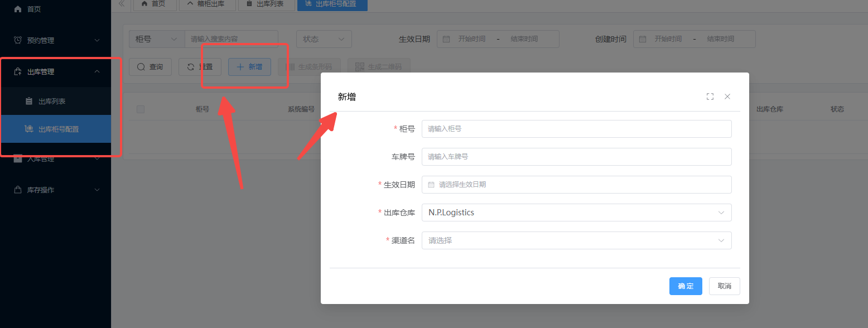Toggle the select-all checkbox in table header
Viewport: 868px width, 328px height.
[x=141, y=109]
